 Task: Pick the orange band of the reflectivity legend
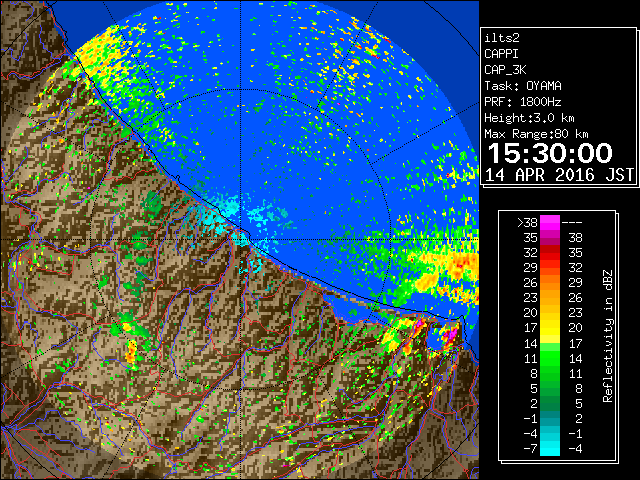(x=550, y=282)
